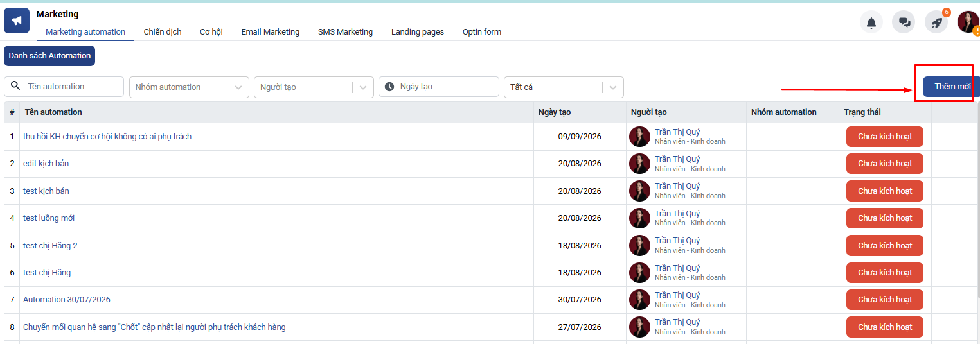Viewport: 980px width, 344px height.
Task: Click Trần Thị Quý avatar in row 1
Action: [639, 137]
